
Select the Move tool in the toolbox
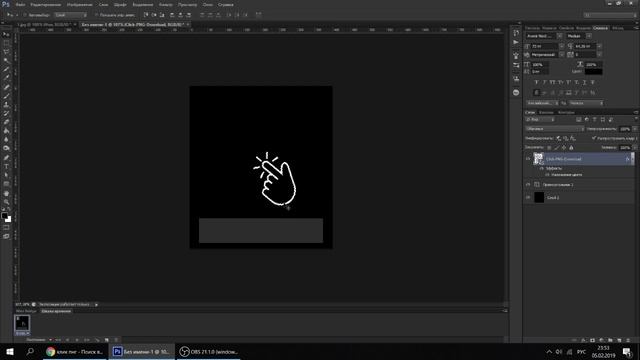pos(6,34)
